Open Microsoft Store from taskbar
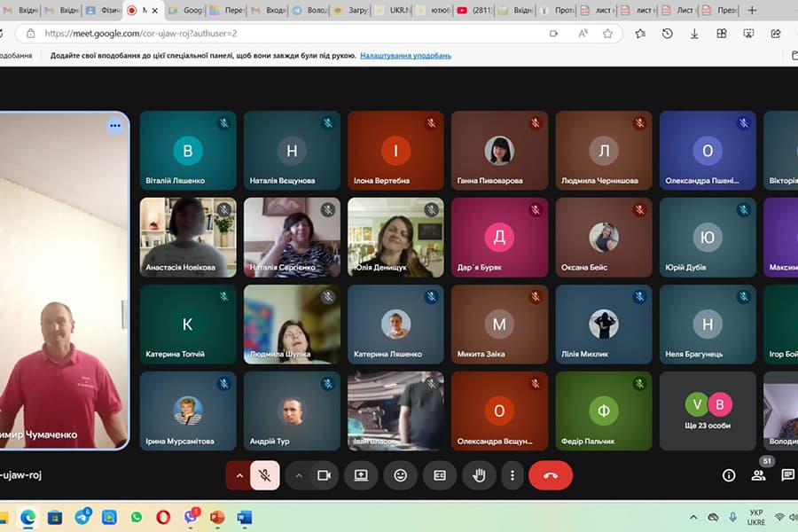Viewport: 798px width, 532px height. point(55,518)
